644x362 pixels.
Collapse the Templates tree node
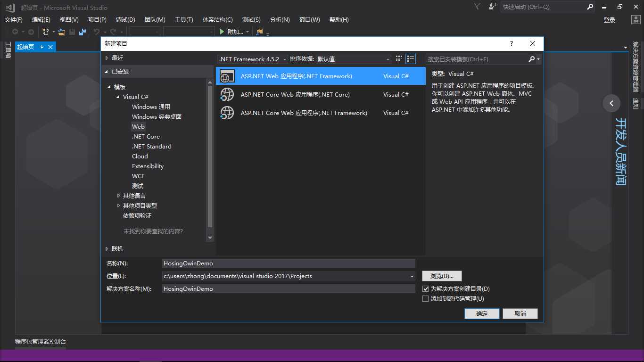(x=109, y=87)
